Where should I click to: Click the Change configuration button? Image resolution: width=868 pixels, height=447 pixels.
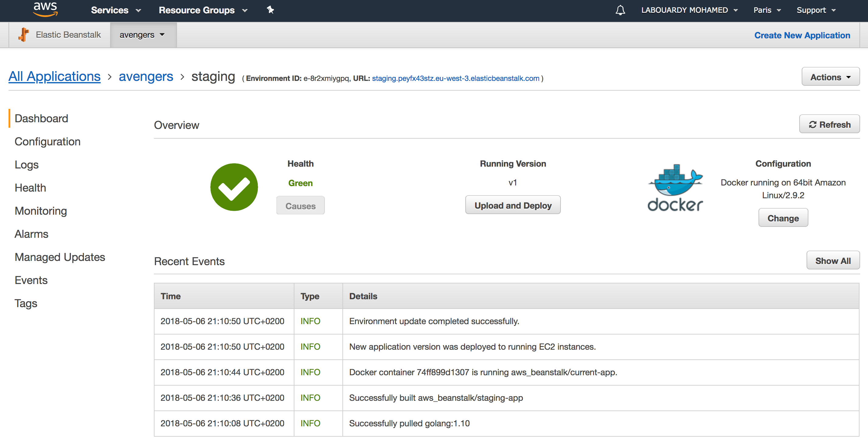coord(783,218)
